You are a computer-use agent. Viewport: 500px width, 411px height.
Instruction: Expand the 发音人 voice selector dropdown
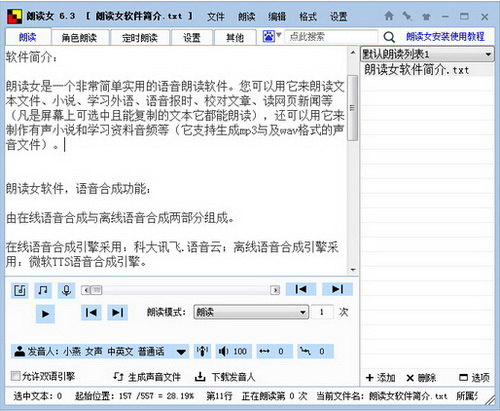pyautogui.click(x=181, y=352)
